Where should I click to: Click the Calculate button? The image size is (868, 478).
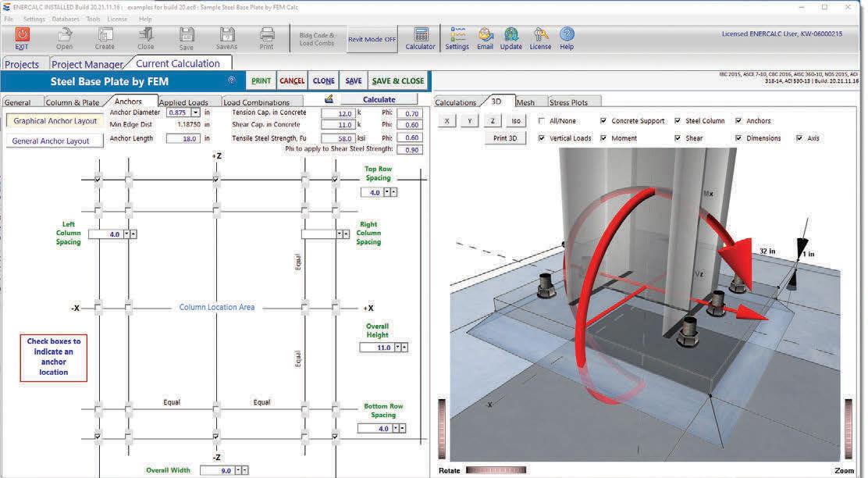click(379, 99)
